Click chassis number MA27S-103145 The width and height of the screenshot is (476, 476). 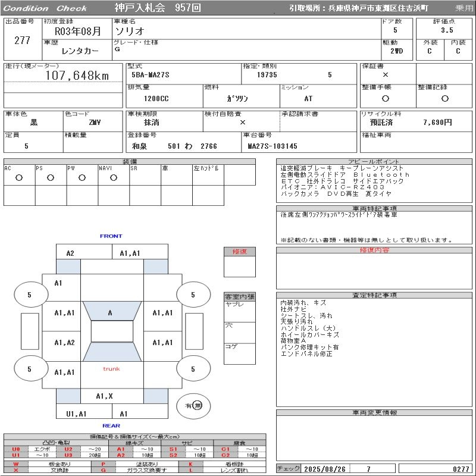pos(273,146)
